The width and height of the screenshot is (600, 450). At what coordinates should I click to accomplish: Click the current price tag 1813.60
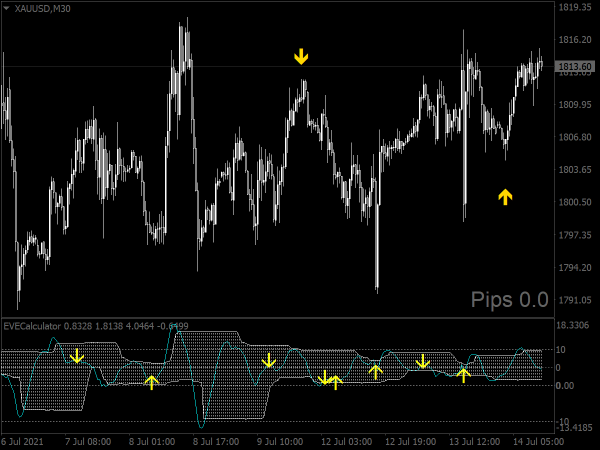[x=575, y=67]
